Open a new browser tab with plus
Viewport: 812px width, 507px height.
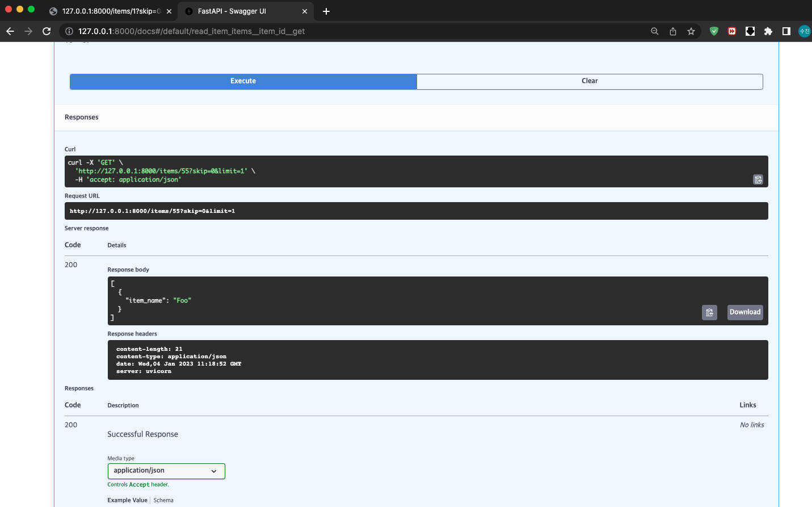coord(326,11)
